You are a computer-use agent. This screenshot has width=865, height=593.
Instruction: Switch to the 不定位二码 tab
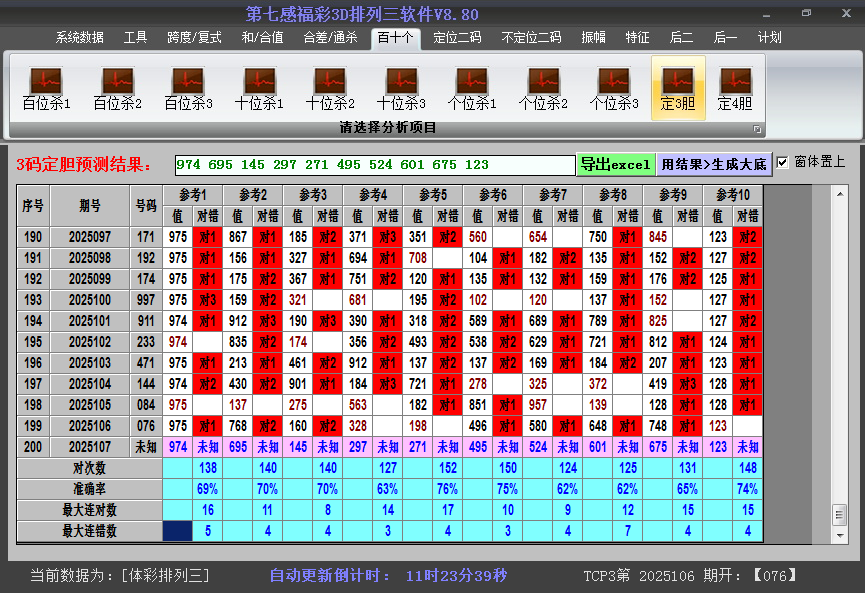[531, 38]
